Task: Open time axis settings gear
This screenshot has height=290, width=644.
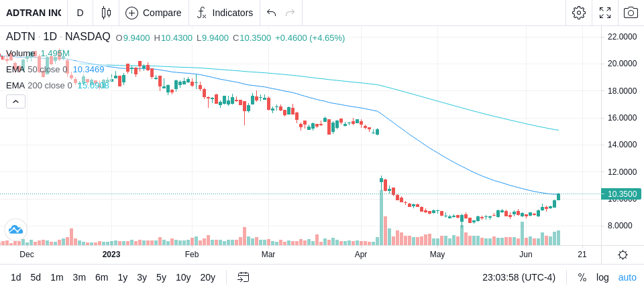Action: (x=623, y=255)
